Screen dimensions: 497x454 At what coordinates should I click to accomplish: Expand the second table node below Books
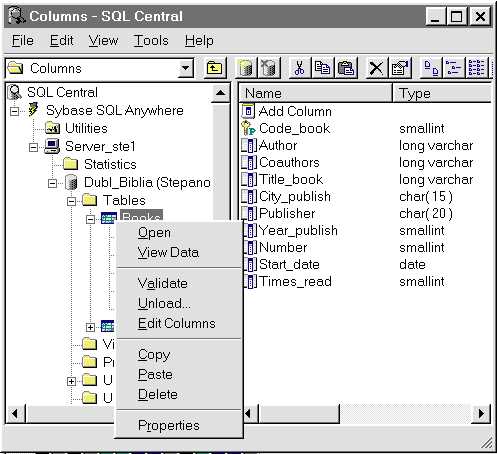pos(90,327)
